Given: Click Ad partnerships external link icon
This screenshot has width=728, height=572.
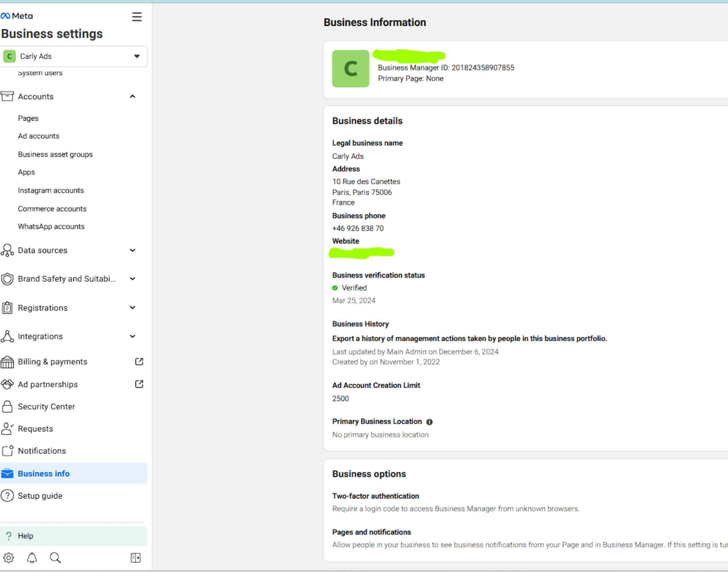Looking at the screenshot, I should (x=139, y=384).
